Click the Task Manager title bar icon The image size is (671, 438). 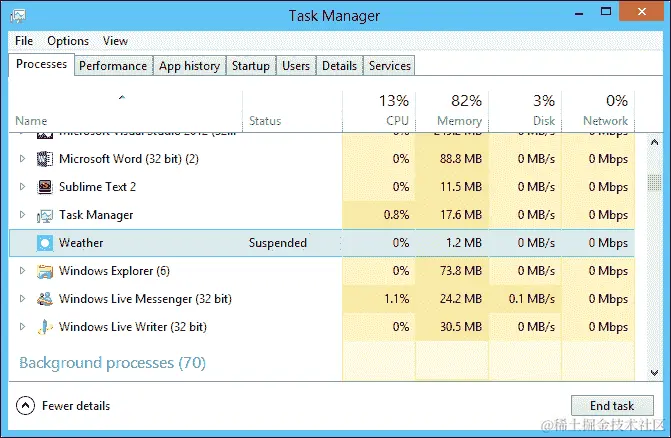[18, 16]
